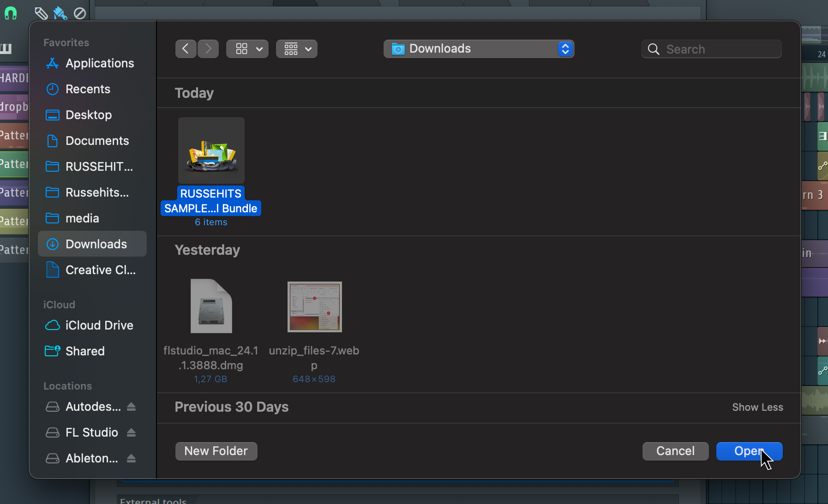Select the unzip_files-7.webp thumbnail
The image size is (828, 504).
(314, 306)
